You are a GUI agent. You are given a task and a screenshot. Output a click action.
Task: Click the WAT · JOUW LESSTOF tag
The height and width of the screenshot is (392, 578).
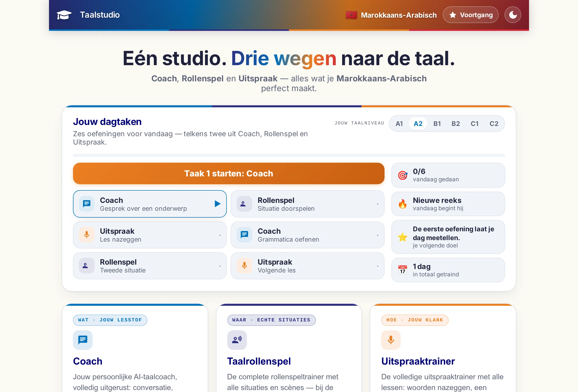click(x=110, y=320)
